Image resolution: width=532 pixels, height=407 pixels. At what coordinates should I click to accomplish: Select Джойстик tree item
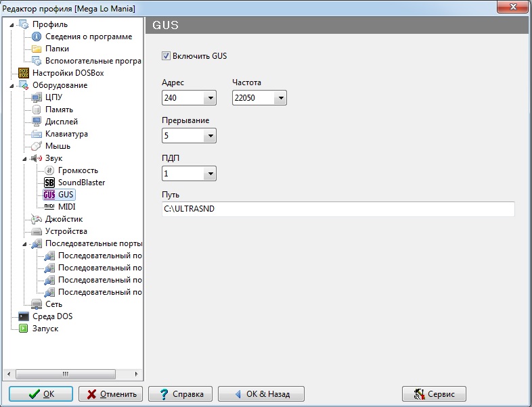tap(64, 219)
